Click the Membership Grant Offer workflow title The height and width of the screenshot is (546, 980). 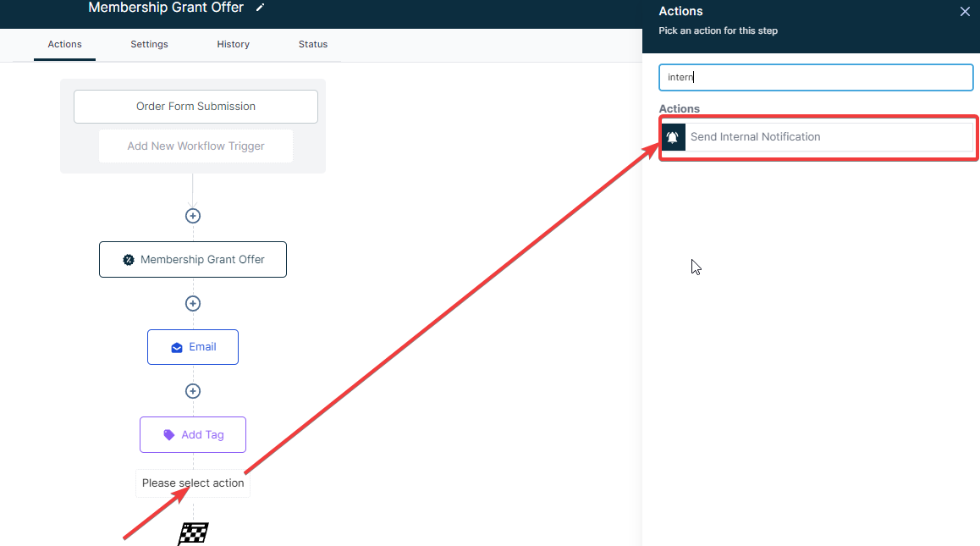[166, 8]
